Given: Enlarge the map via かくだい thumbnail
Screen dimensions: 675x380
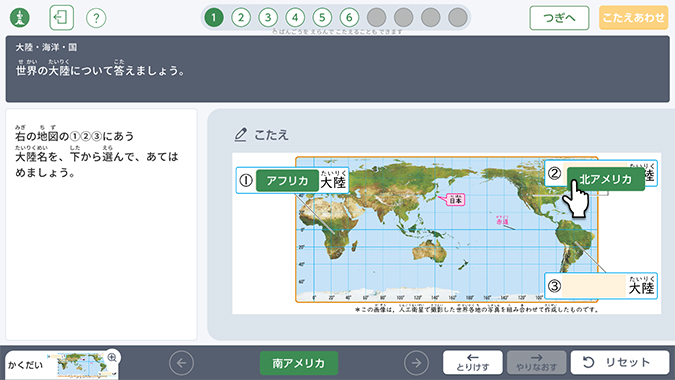Looking at the screenshot, I should point(61,365).
